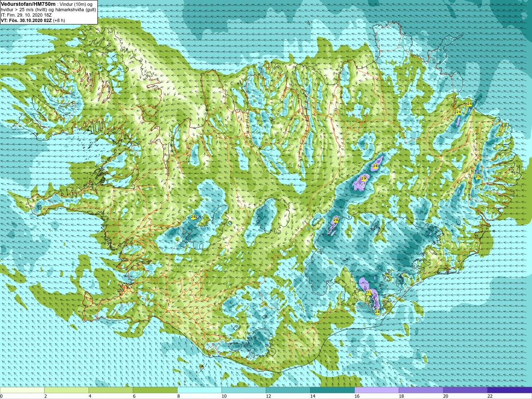Click the yellow gust marker labeled 31
The image size is (532, 399).
pos(369,293)
